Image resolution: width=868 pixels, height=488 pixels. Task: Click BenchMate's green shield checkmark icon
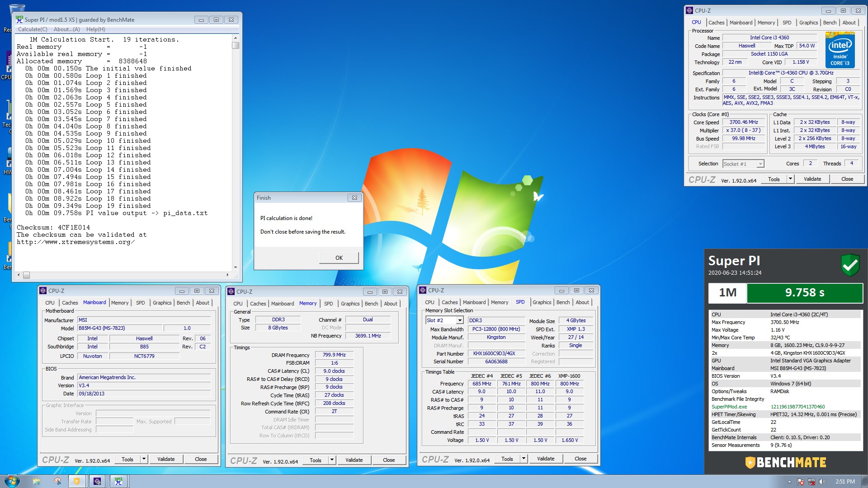(x=850, y=265)
